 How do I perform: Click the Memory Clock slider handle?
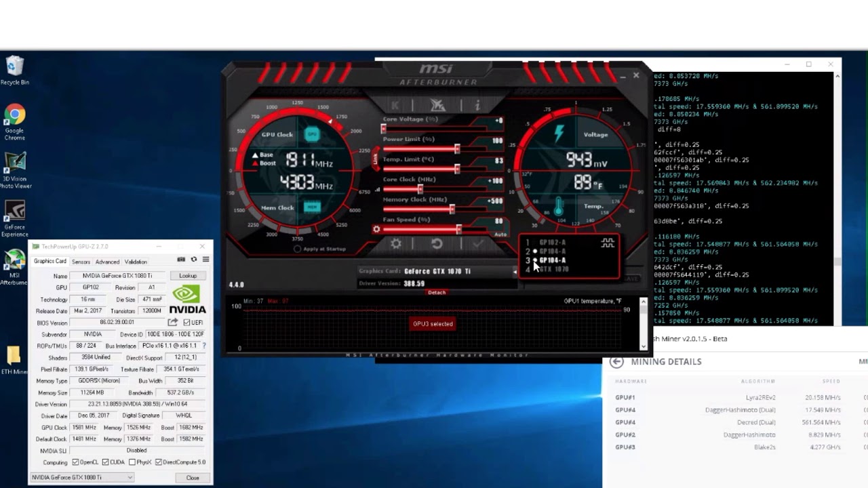click(x=452, y=209)
